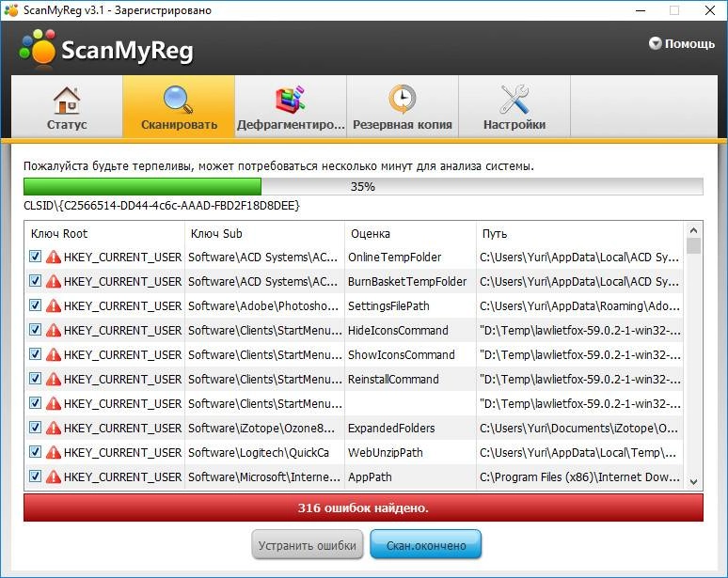
Task: Open the Настройки tab
Action: 514,107
